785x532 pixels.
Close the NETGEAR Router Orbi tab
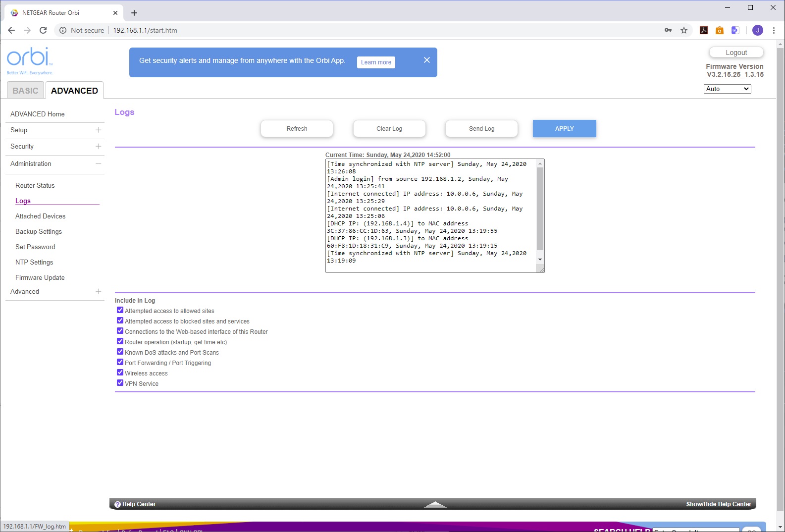(x=115, y=13)
